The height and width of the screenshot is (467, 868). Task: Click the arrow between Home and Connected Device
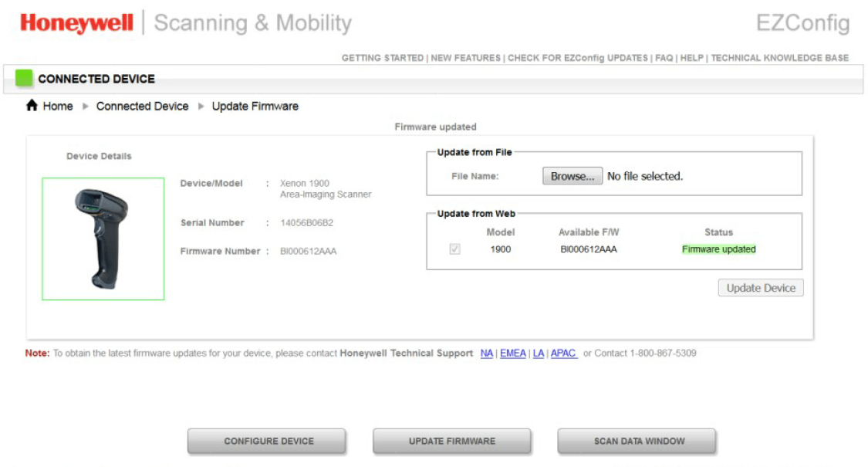pyautogui.click(x=85, y=106)
